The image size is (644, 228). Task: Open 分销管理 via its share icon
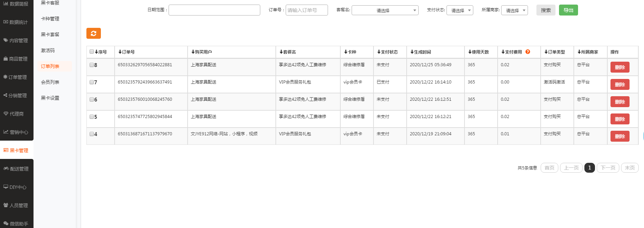tap(5, 95)
